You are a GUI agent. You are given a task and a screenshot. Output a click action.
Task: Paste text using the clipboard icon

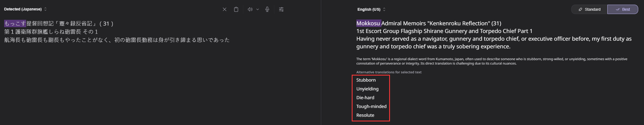(236, 9)
